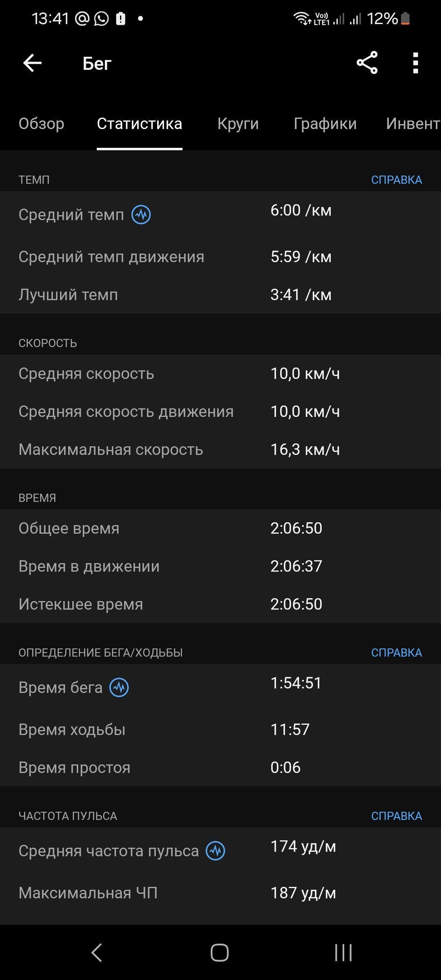Open the Инвент tab
This screenshot has width=441, height=980.
(x=413, y=123)
